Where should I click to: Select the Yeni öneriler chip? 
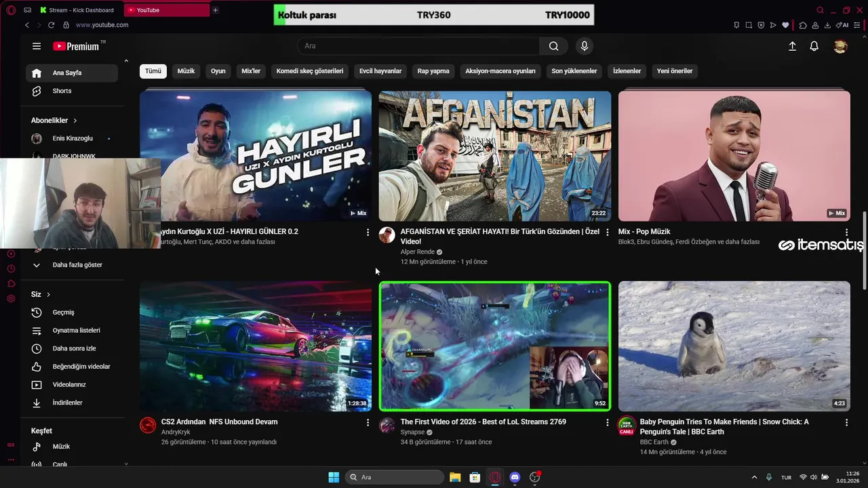pos(675,71)
